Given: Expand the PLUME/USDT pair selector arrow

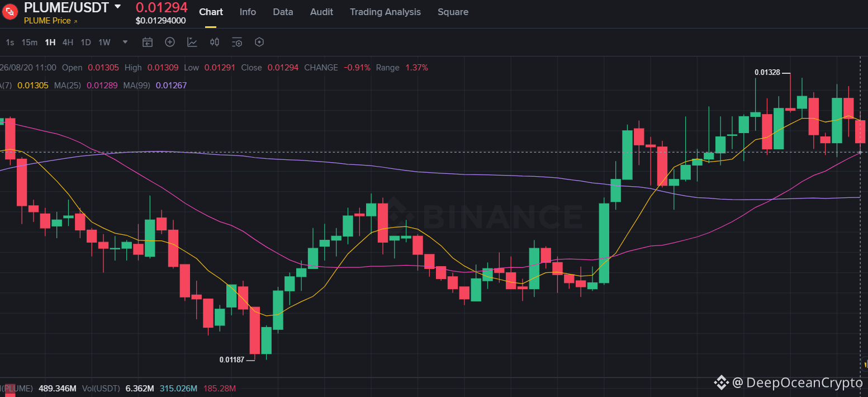Looking at the screenshot, I should 117,7.
